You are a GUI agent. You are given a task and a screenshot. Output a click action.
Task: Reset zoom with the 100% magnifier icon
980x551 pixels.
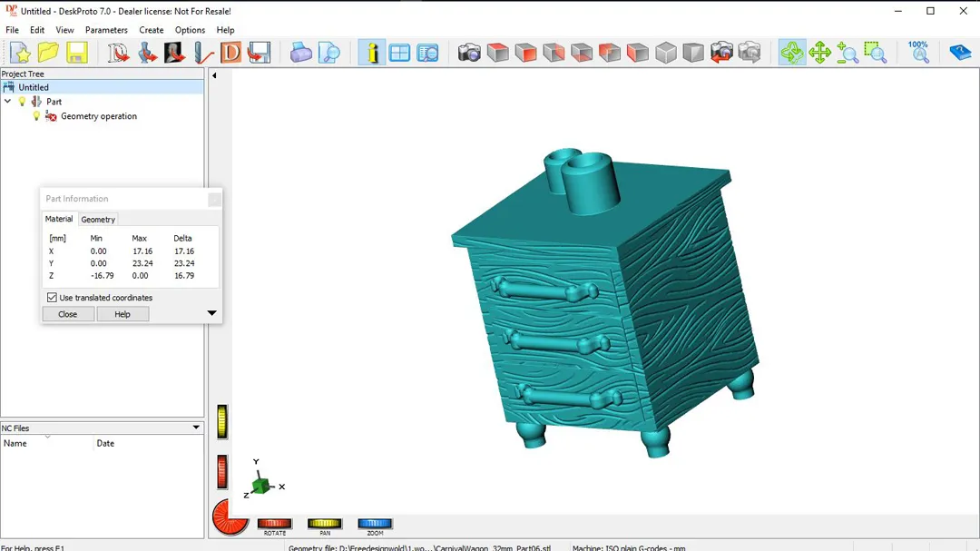click(x=918, y=53)
